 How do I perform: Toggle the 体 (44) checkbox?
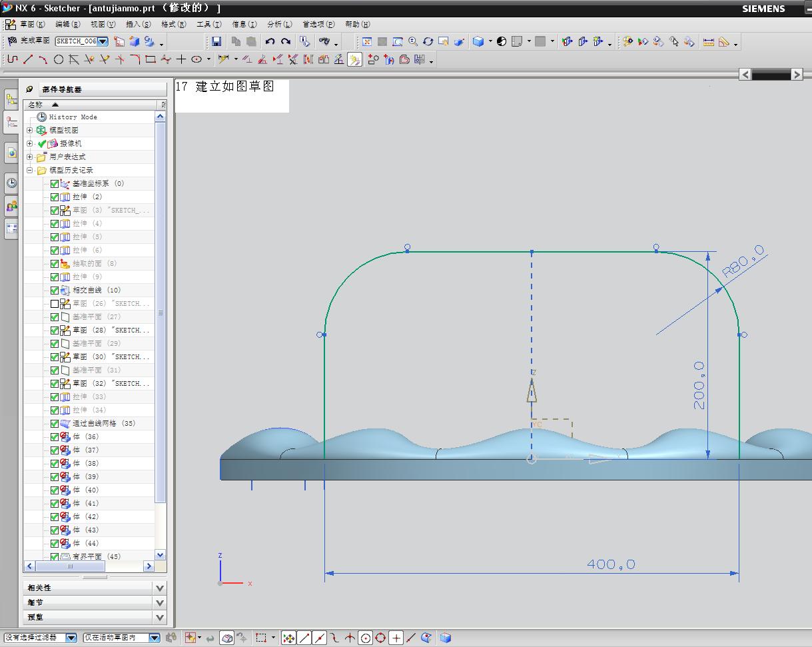point(55,543)
